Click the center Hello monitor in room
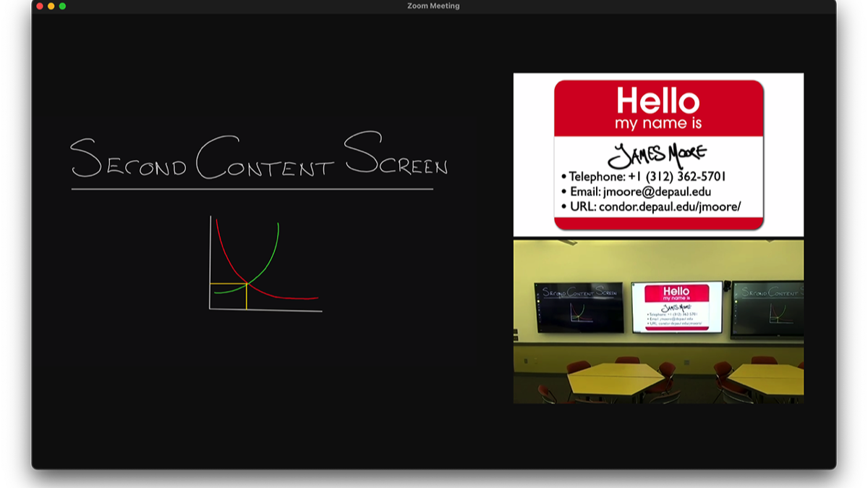Screen dimensions: 868x488 coord(676,306)
